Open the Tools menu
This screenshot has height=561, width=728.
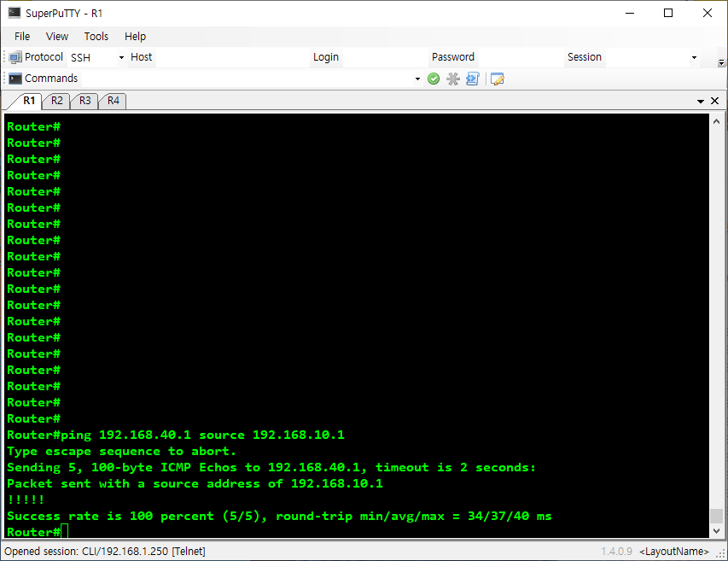pos(96,36)
